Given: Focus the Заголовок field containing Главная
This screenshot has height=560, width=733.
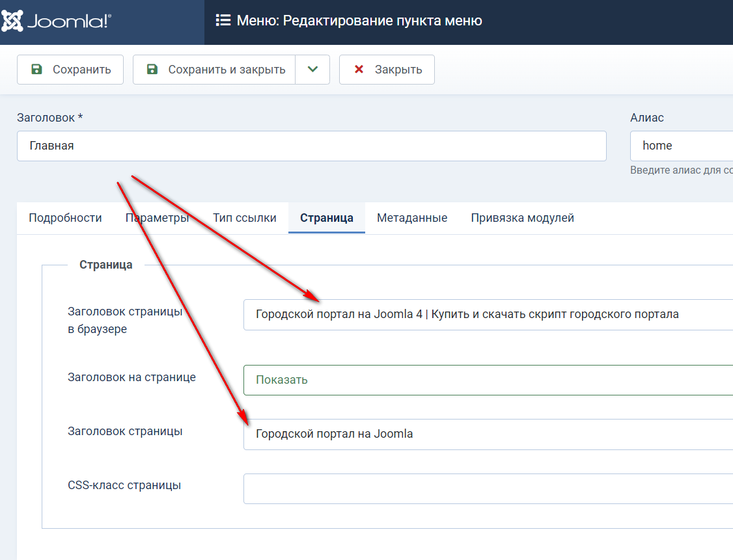Looking at the screenshot, I should (311, 146).
